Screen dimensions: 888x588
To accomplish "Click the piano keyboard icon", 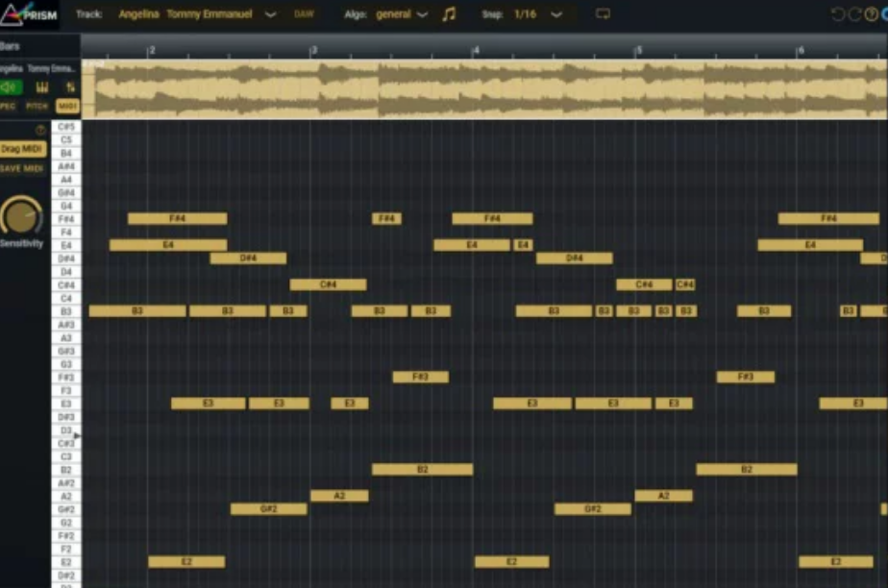I will 42,86.
